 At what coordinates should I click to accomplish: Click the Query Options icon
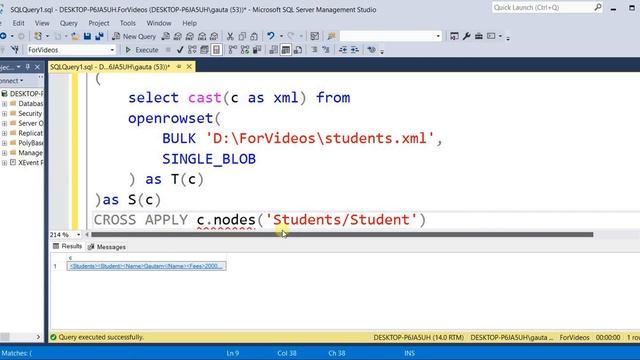click(x=204, y=50)
